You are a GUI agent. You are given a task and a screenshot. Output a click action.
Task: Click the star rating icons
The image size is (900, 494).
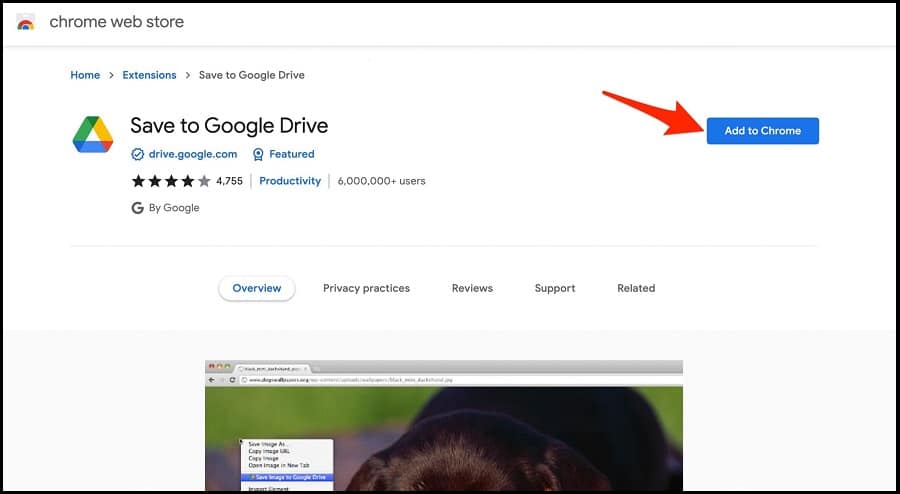[171, 181]
